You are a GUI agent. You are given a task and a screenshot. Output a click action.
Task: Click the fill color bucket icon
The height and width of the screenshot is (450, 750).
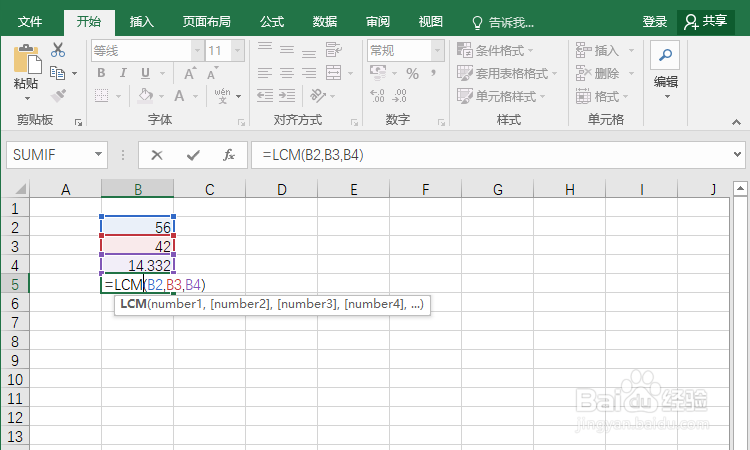(145, 96)
